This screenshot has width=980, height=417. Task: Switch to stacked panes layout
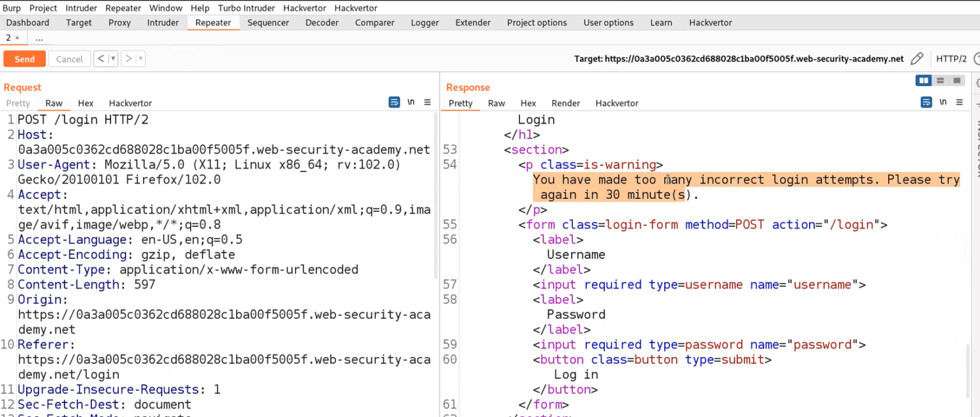pyautogui.click(x=940, y=80)
